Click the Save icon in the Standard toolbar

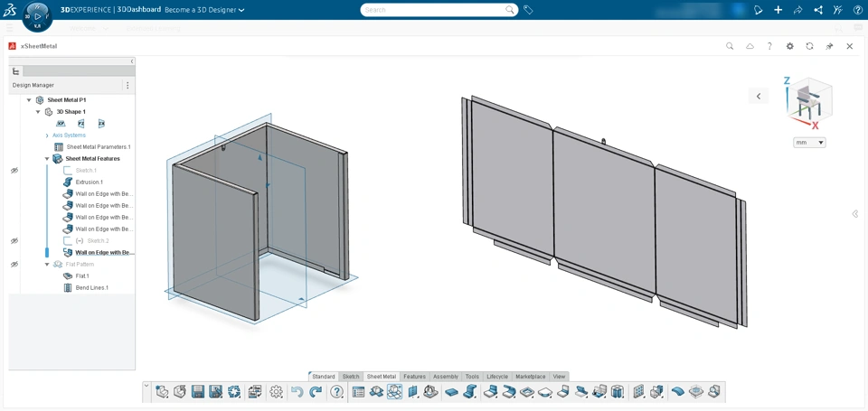click(198, 392)
